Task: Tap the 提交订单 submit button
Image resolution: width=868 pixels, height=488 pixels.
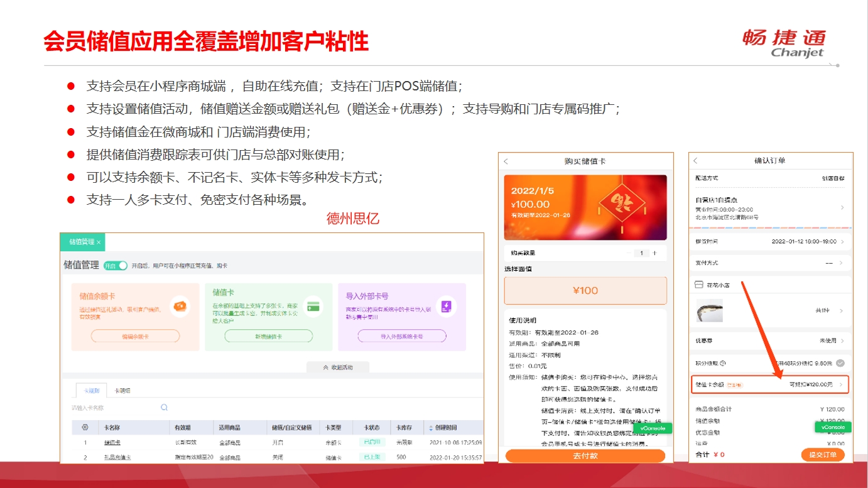Action: [x=823, y=455]
